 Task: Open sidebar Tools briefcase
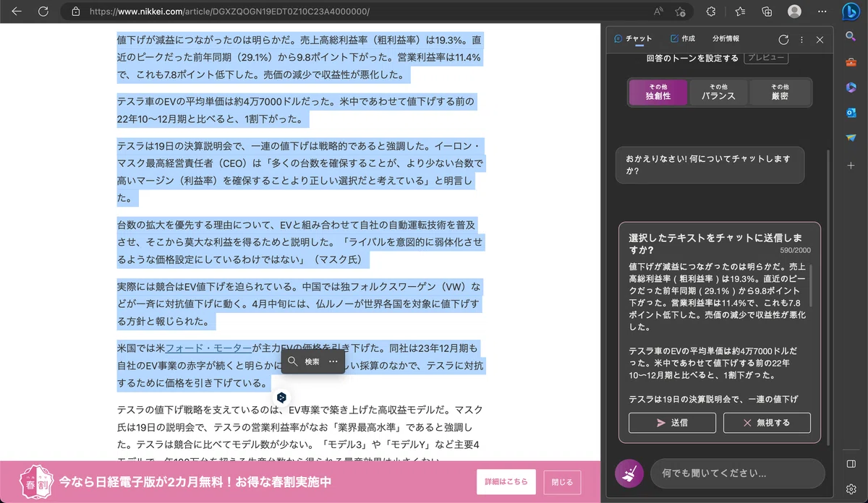click(851, 63)
